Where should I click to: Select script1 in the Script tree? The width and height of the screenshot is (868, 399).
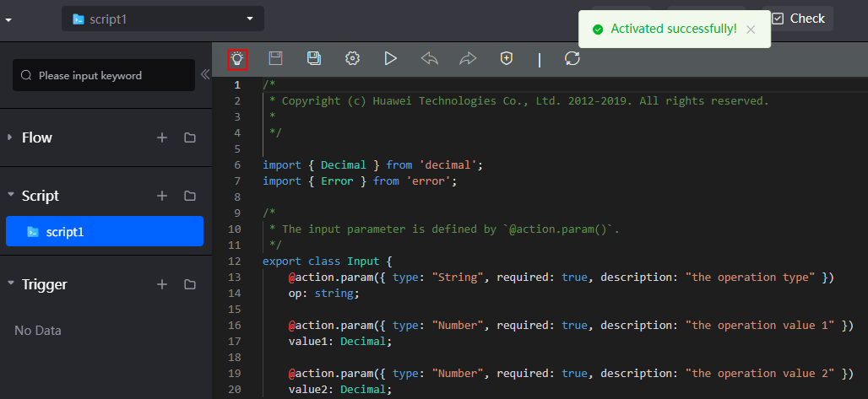click(105, 231)
